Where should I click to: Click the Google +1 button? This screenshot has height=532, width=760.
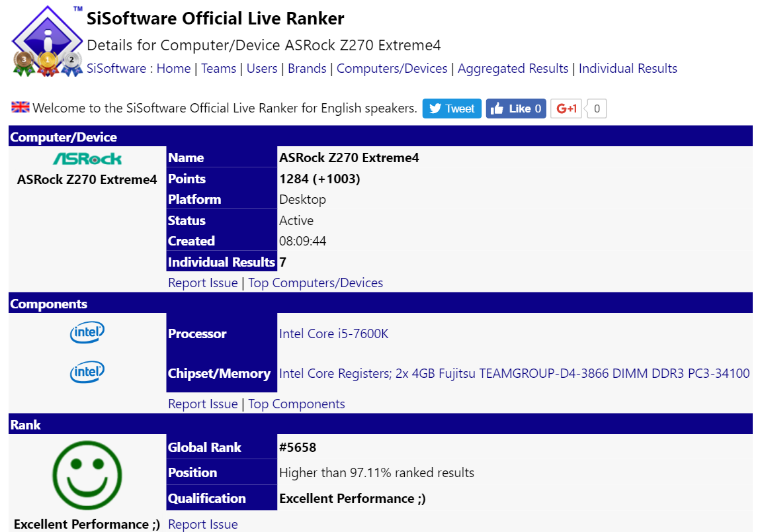566,108
